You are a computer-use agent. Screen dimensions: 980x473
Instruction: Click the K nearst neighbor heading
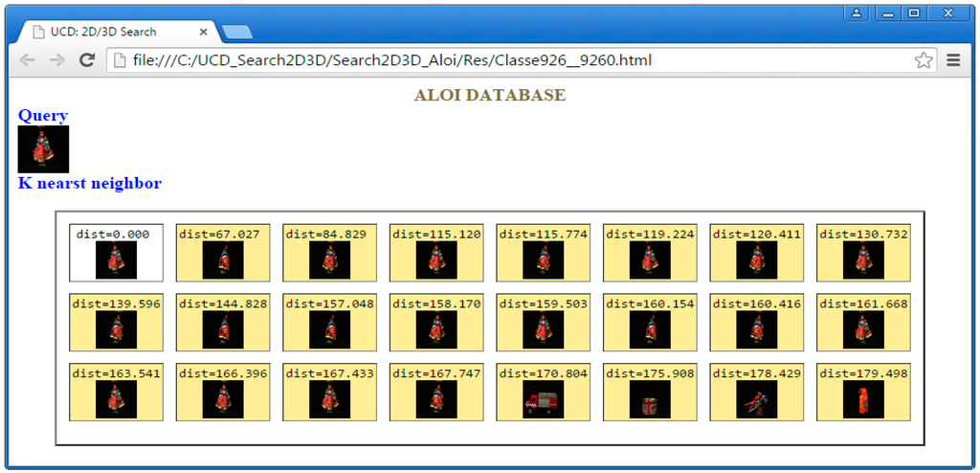[x=90, y=183]
